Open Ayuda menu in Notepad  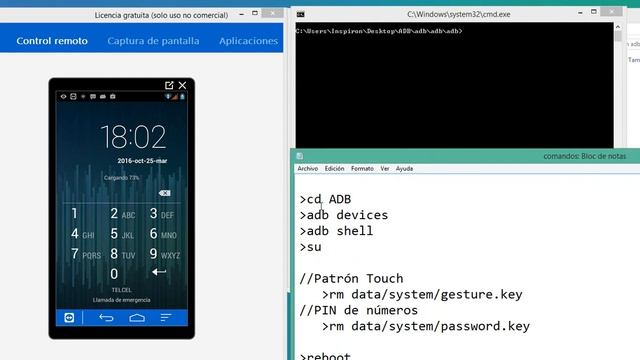pos(404,169)
